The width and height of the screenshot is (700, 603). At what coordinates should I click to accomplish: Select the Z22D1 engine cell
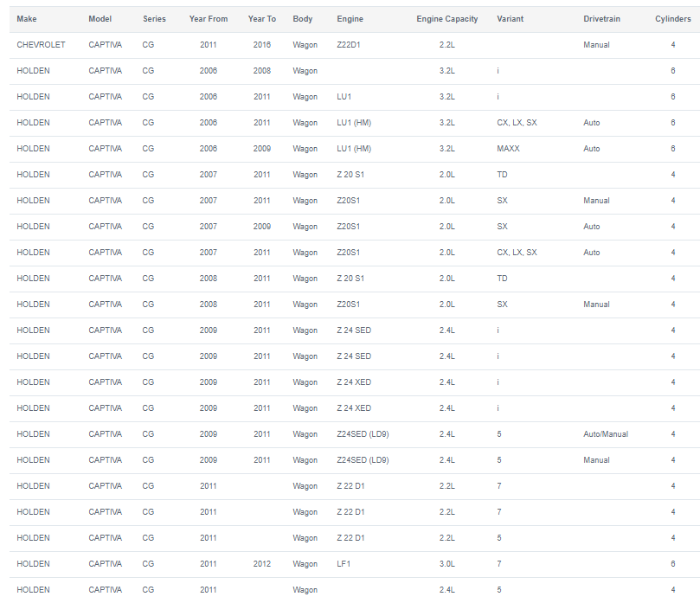[349, 45]
